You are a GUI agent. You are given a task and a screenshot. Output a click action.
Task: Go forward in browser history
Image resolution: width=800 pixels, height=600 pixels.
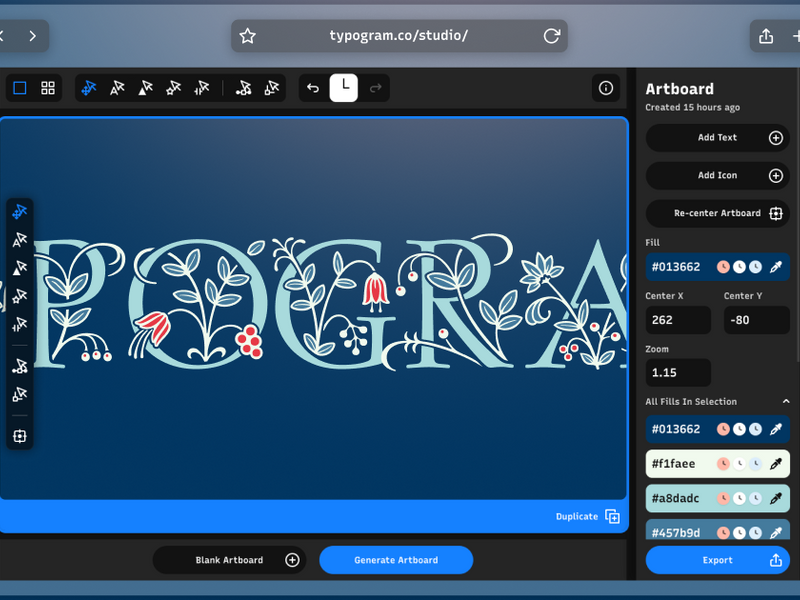[x=33, y=36]
